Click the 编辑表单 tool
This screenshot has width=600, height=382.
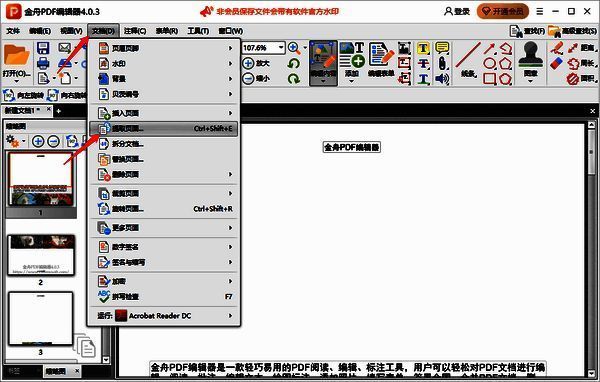pyautogui.click(x=381, y=60)
